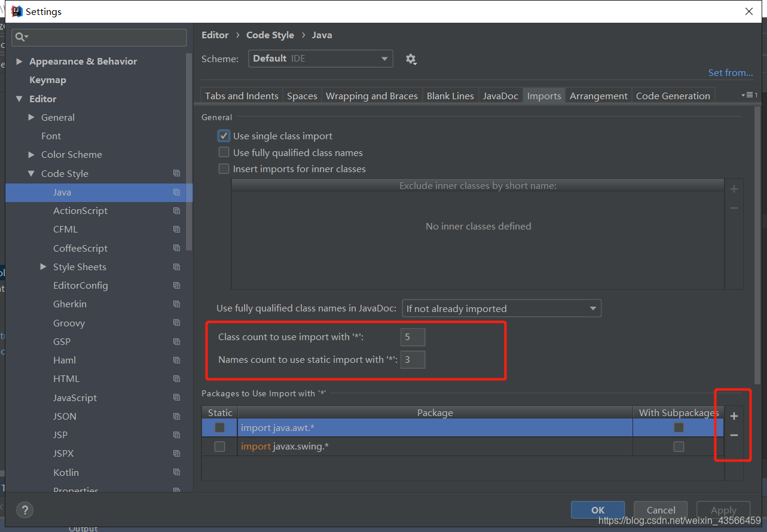This screenshot has width=767, height=532.
Task: Open the Wrapping and Braces tab
Action: (372, 96)
